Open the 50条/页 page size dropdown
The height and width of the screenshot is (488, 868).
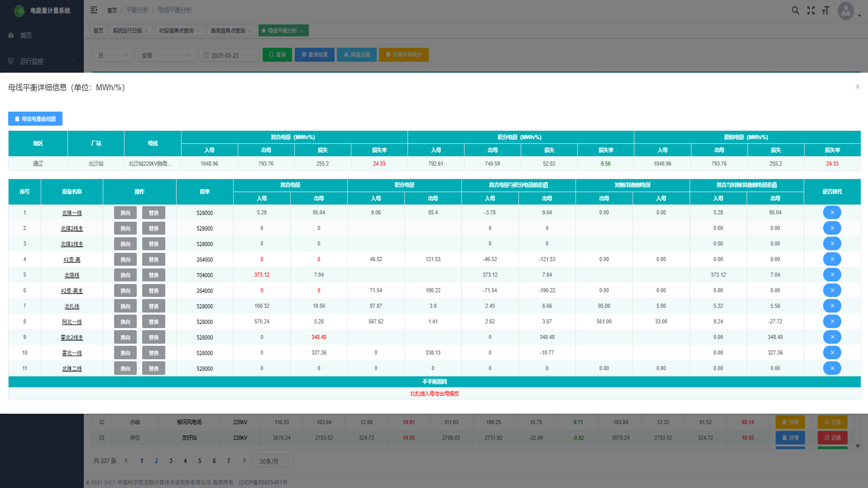[273, 461]
